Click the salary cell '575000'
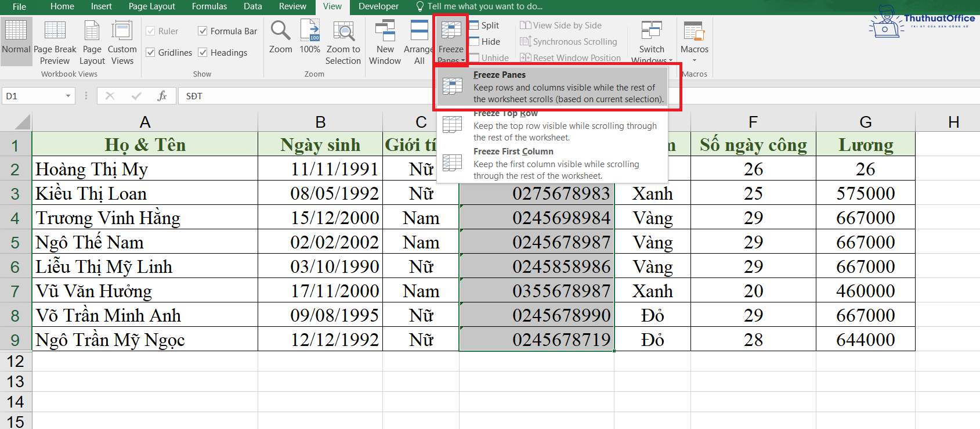The image size is (980, 429). coord(866,193)
